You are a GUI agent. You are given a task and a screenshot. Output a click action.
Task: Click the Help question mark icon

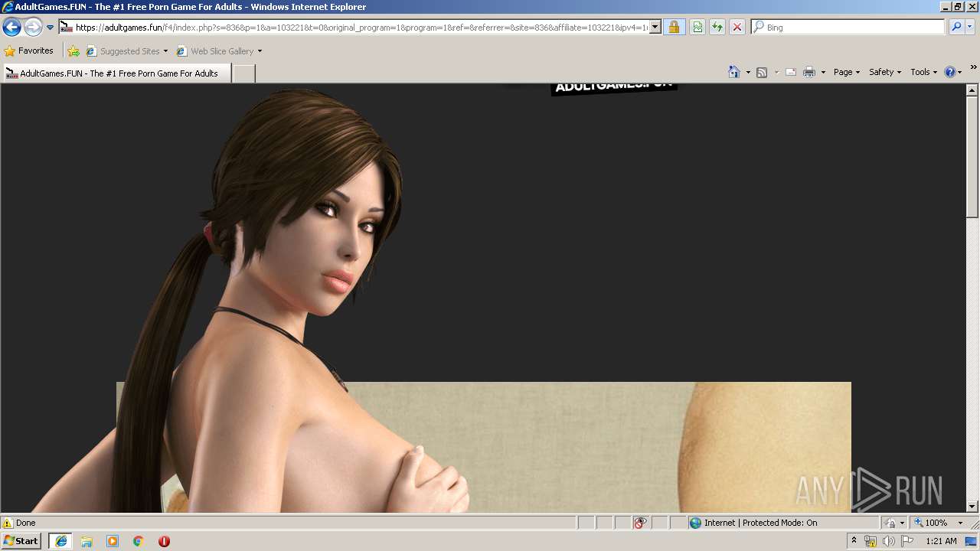click(x=950, y=72)
